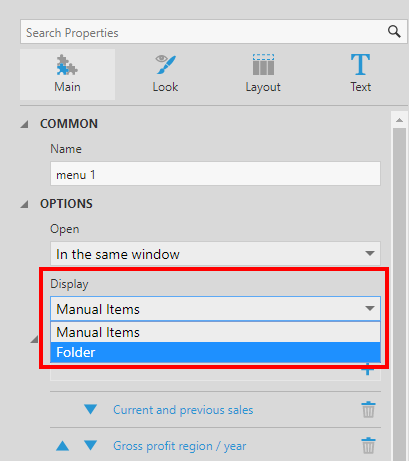Viewport: 409px width, 461px height.
Task: Select Manual Items from the dropdown list
Action: [215, 332]
